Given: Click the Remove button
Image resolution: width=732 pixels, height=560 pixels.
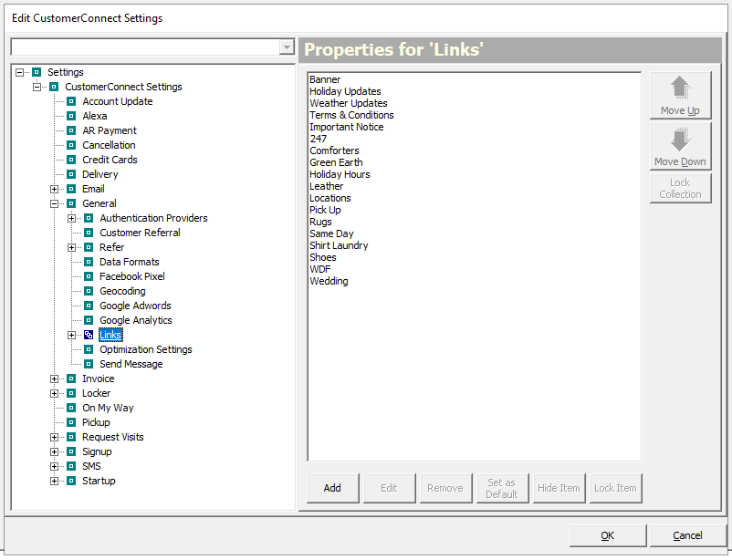Looking at the screenshot, I should (x=445, y=488).
